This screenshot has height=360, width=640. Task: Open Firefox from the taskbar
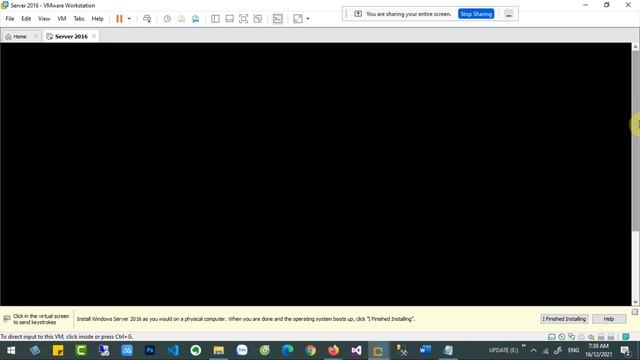coord(333,350)
